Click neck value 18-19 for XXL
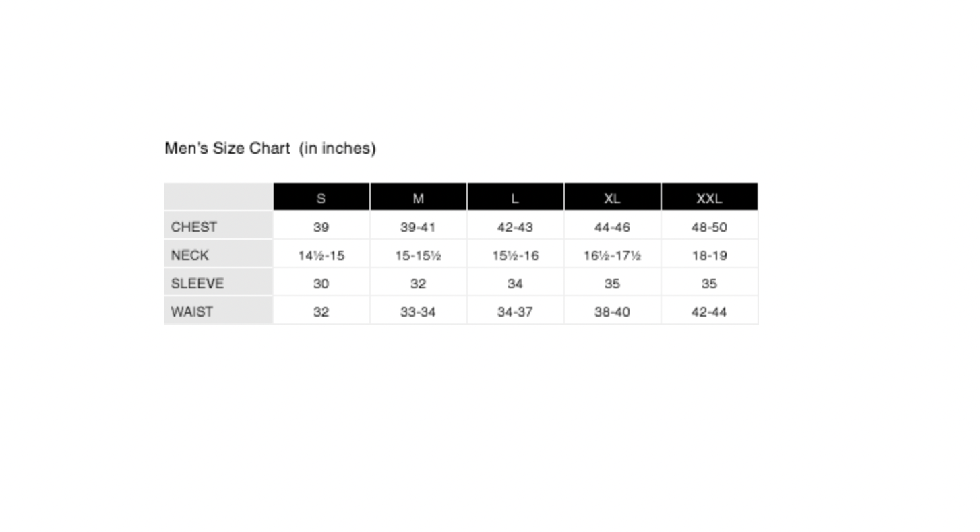This screenshot has height=532, width=980. [710, 255]
